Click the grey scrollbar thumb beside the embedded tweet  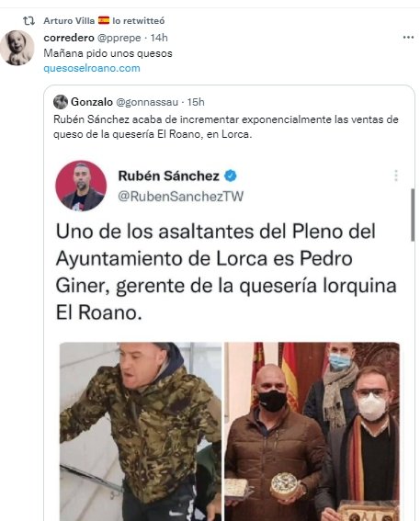click(x=413, y=215)
